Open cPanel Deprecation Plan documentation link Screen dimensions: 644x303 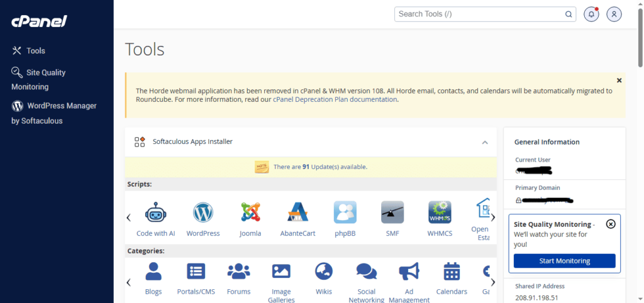tap(335, 99)
